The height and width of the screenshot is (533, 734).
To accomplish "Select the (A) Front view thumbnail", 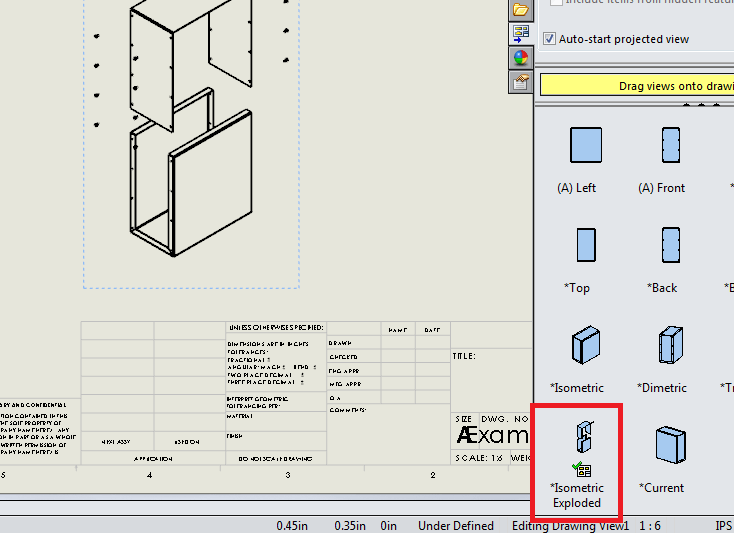I will (671, 145).
